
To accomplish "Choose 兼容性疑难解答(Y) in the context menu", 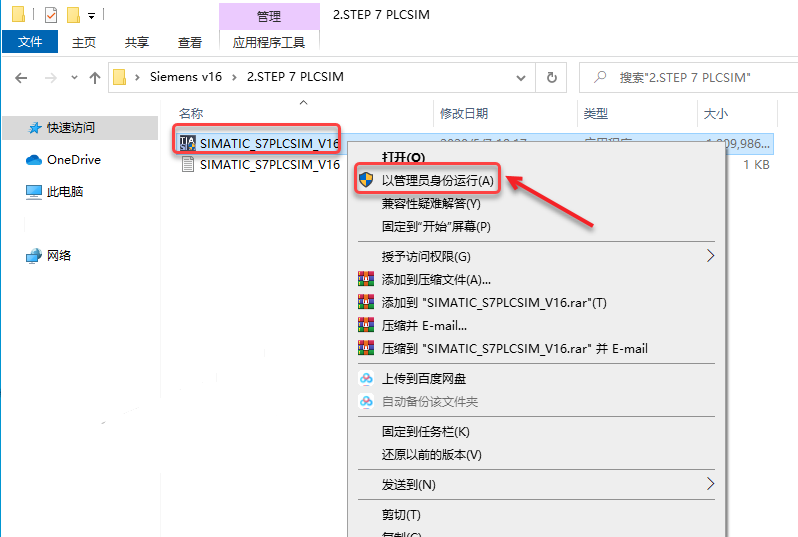I will pyautogui.click(x=431, y=204).
